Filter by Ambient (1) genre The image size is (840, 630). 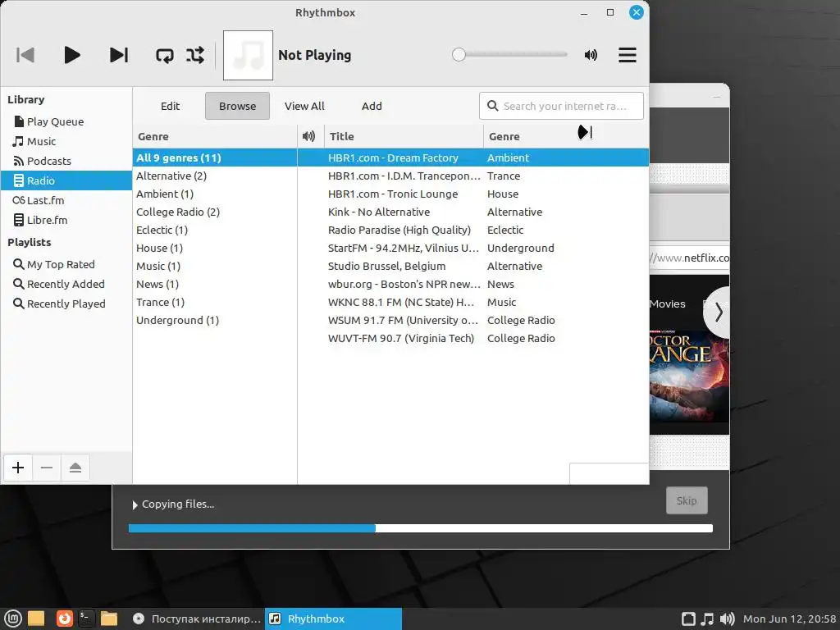pyautogui.click(x=215, y=194)
